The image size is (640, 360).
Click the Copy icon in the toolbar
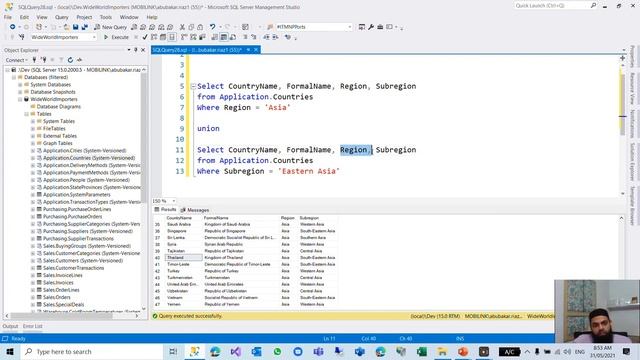(191, 27)
